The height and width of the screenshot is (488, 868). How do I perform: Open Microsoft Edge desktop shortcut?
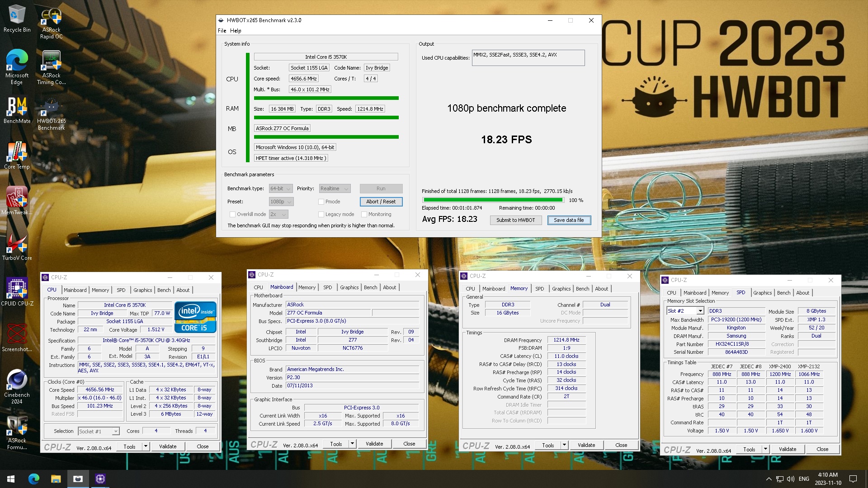click(17, 67)
